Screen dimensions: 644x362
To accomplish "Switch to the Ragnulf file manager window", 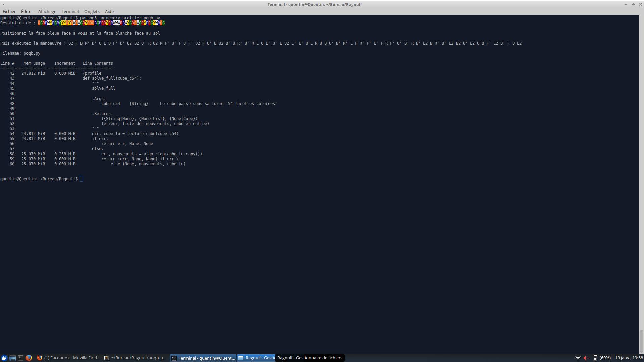I will click(257, 358).
